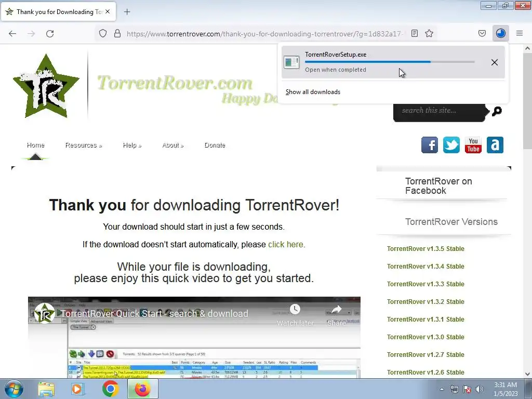Open the Firefox hamburger menu
532x399 pixels.
tap(520, 33)
